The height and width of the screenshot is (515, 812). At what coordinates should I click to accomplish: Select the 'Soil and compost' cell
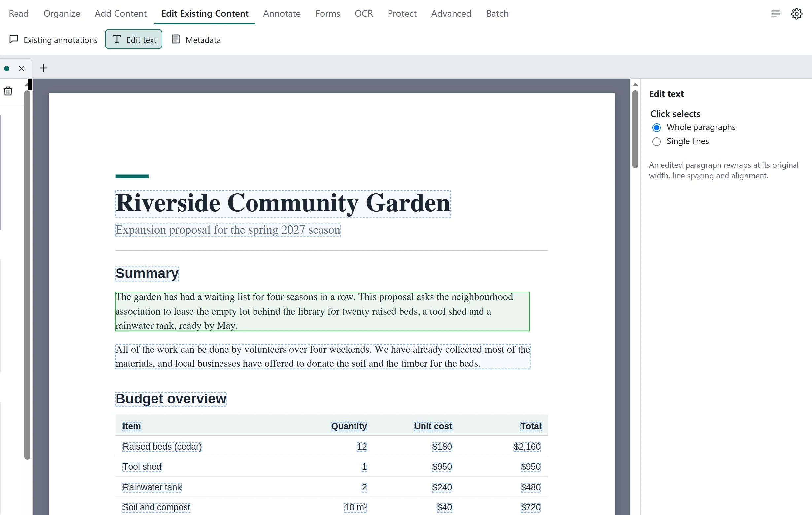[156, 508]
